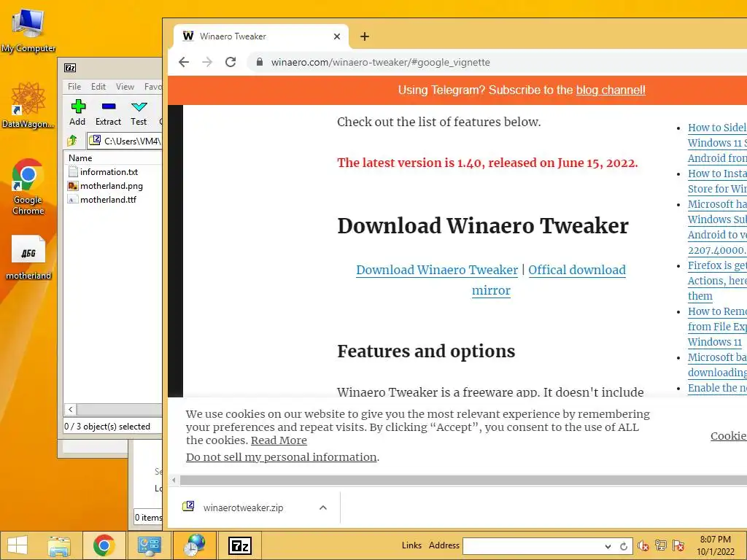Launch Google Chrome desktop shortcut

pos(28,187)
